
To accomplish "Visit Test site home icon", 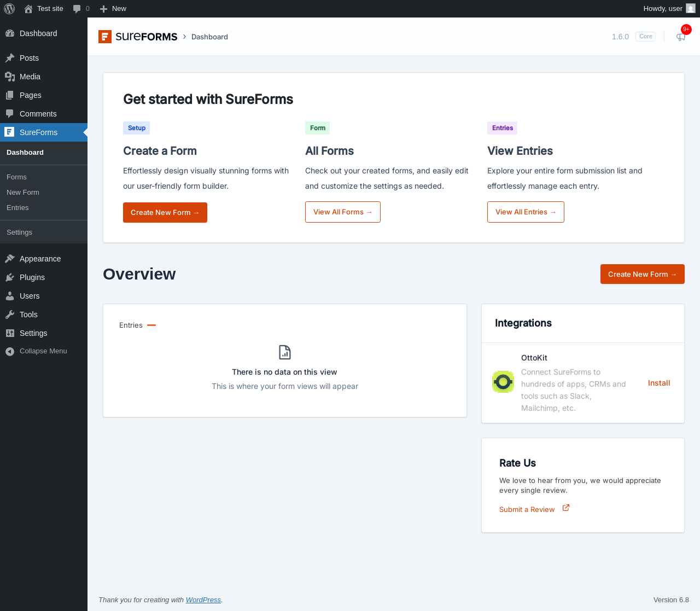I will tap(28, 9).
